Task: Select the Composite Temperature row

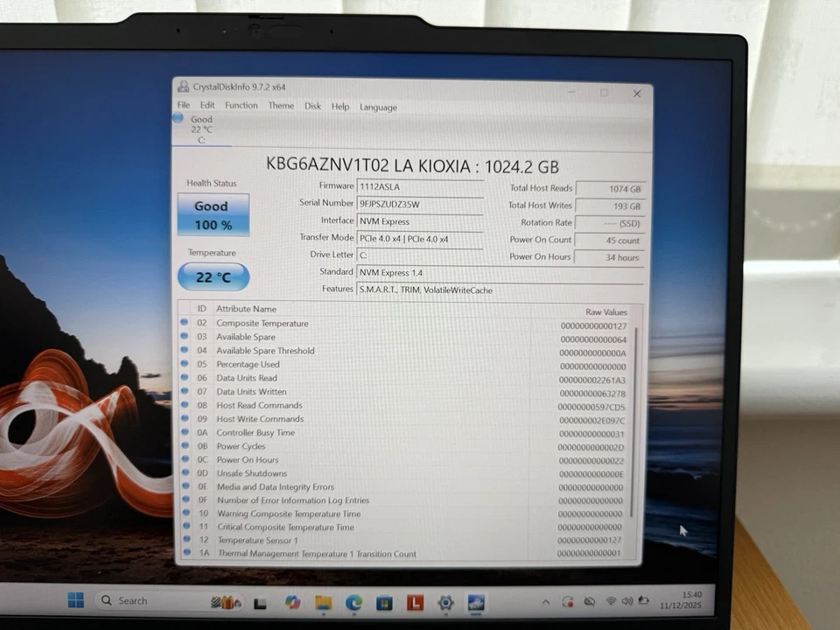Action: (x=404, y=324)
